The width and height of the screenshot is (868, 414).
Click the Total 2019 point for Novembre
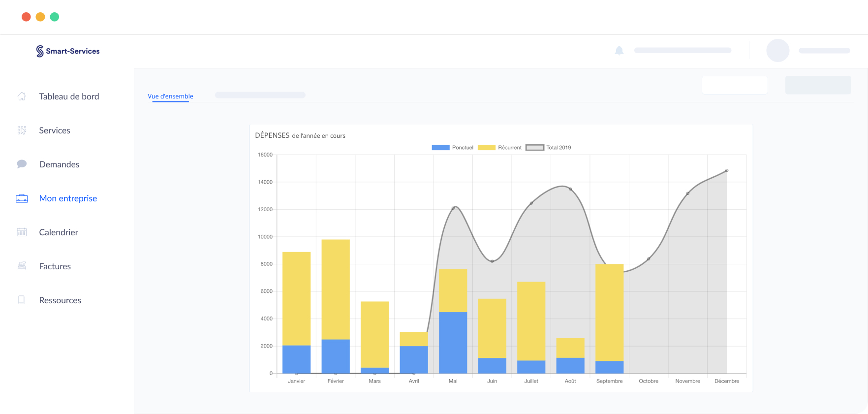point(687,193)
